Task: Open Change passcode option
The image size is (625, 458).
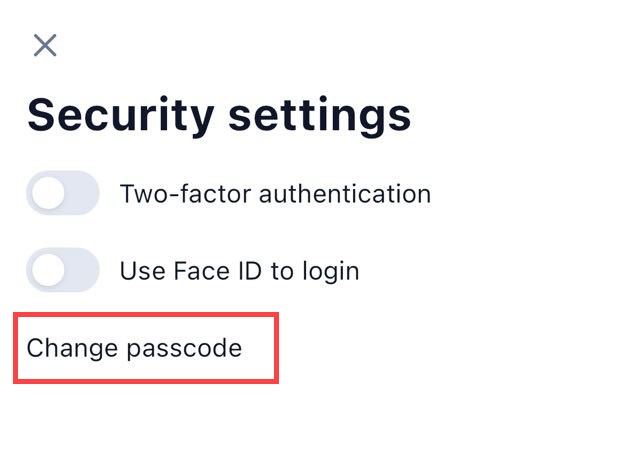Action: tap(135, 348)
